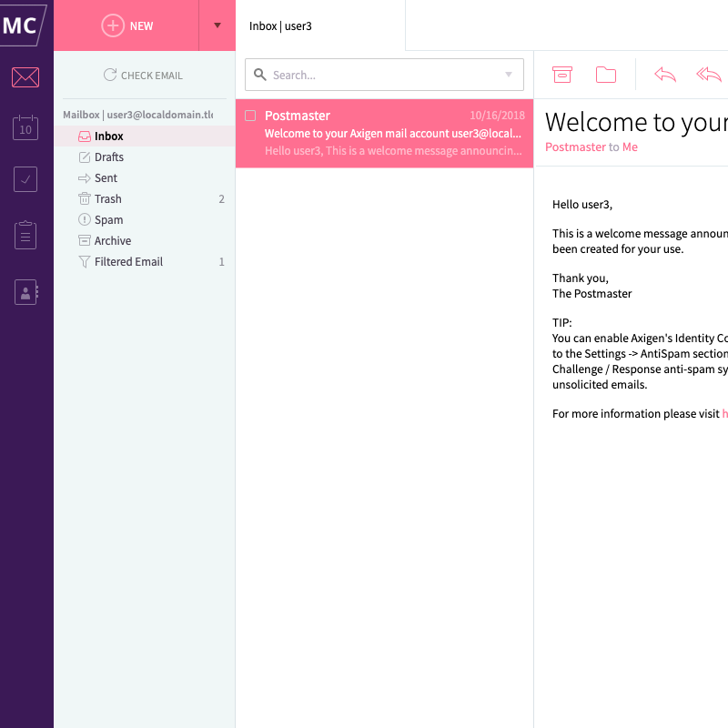The width and height of the screenshot is (728, 728).
Task: Click the Trash bin icon
Action: pos(85,198)
